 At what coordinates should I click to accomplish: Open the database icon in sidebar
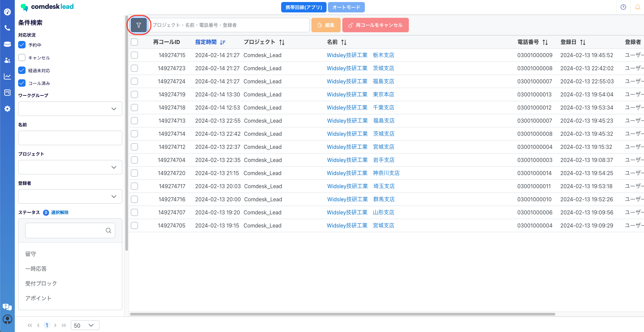(7, 44)
